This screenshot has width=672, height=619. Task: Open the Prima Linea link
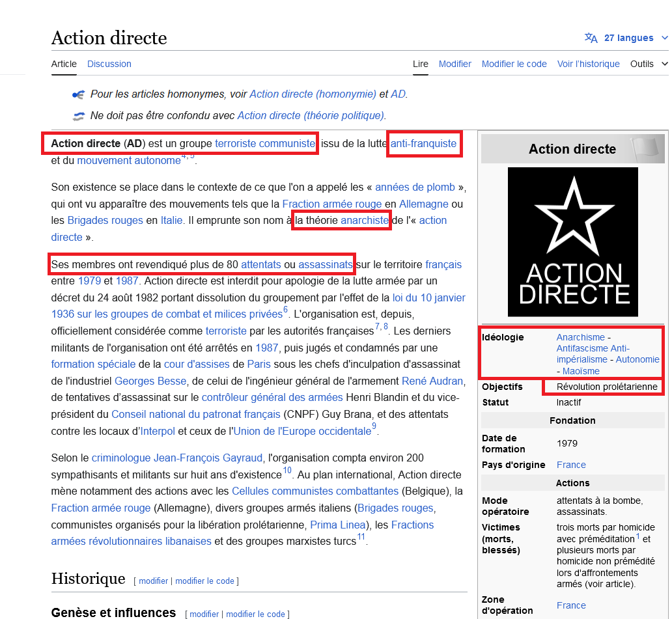coord(338,525)
